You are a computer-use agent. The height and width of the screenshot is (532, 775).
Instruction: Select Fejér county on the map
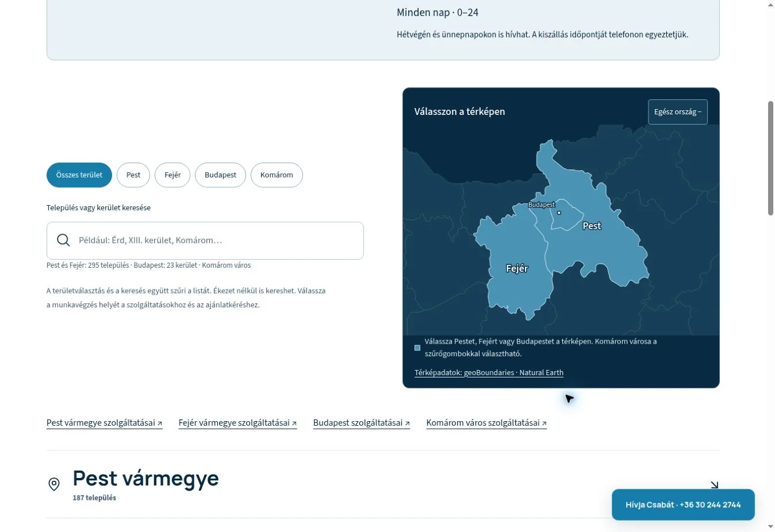516,268
